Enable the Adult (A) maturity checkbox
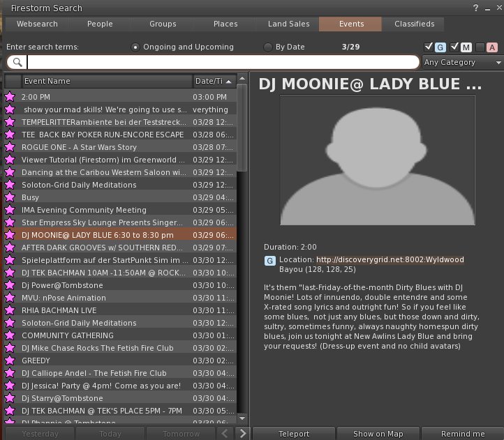 pos(480,47)
